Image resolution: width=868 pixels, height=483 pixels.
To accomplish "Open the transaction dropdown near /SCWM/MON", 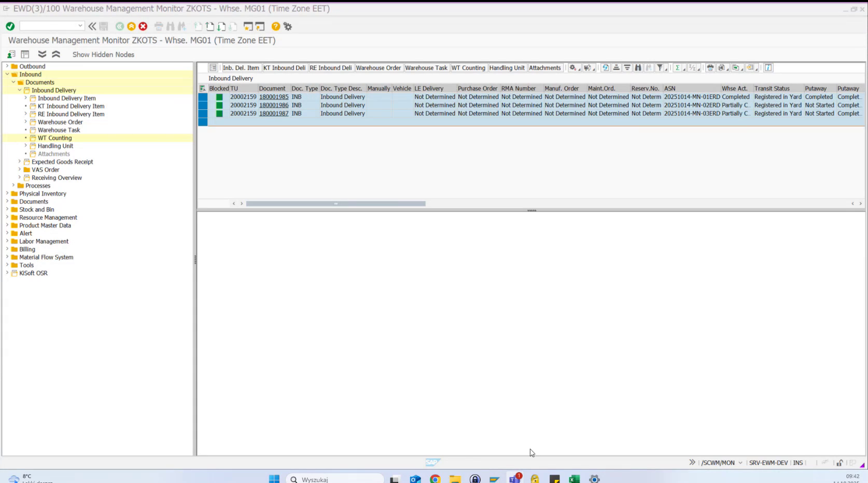I will click(x=740, y=462).
